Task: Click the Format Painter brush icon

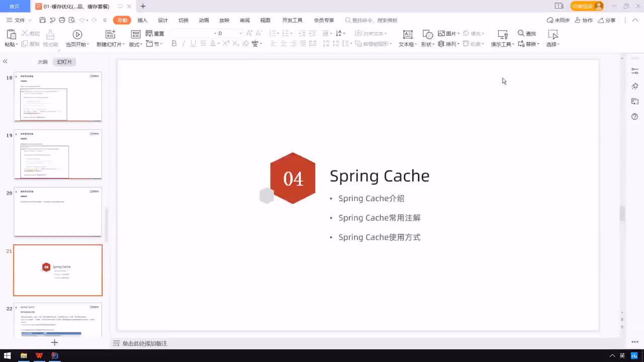Action: click(50, 34)
